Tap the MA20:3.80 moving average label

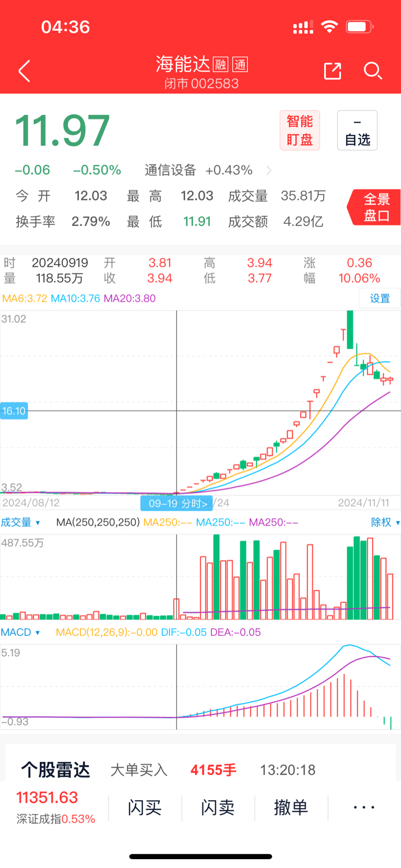pyautogui.click(x=129, y=298)
